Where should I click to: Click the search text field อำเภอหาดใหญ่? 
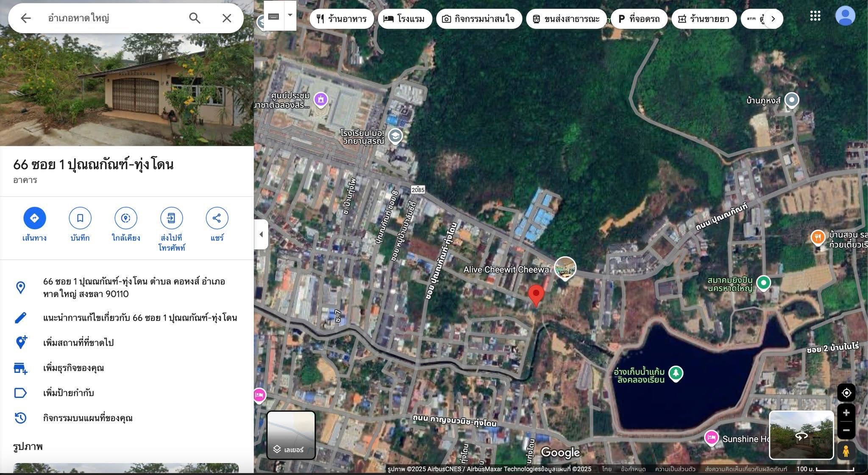pyautogui.click(x=114, y=18)
